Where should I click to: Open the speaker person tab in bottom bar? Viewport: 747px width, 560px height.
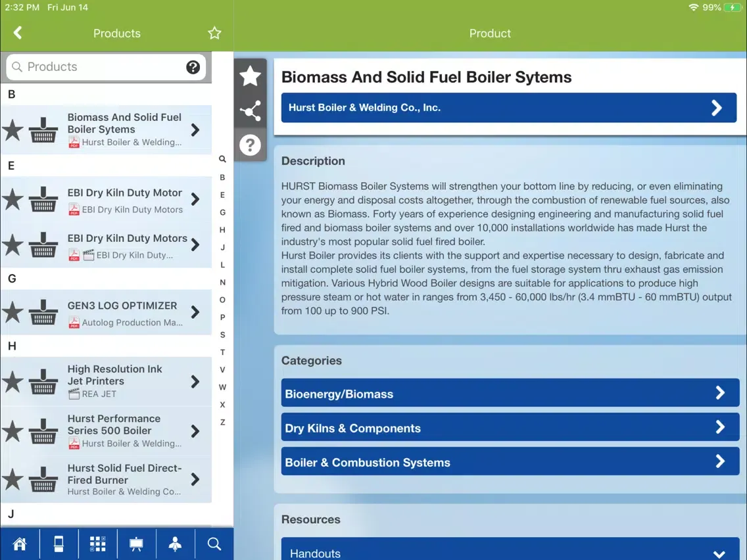click(x=176, y=544)
